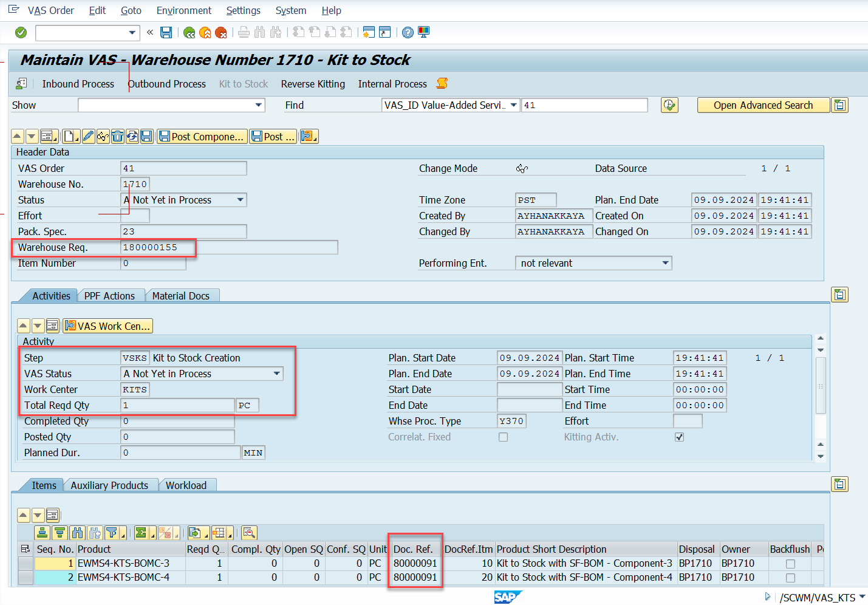Click the green Back icon
The height and width of the screenshot is (605, 868).
pos(190,32)
